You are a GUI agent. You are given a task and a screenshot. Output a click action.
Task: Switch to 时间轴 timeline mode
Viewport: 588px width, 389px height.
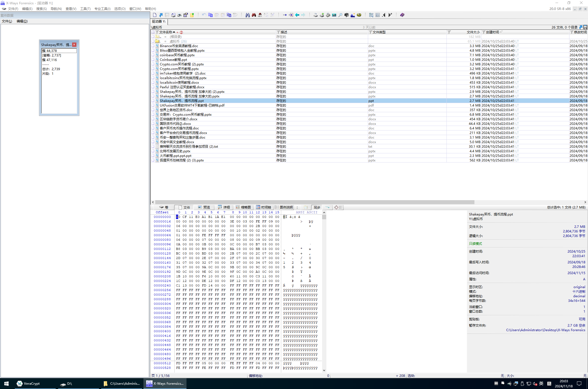pos(263,207)
